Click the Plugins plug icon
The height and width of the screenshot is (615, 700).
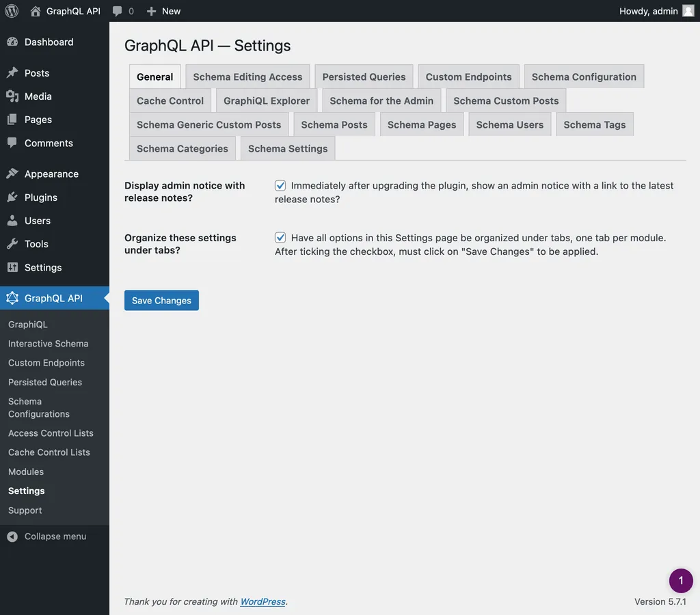coord(12,197)
